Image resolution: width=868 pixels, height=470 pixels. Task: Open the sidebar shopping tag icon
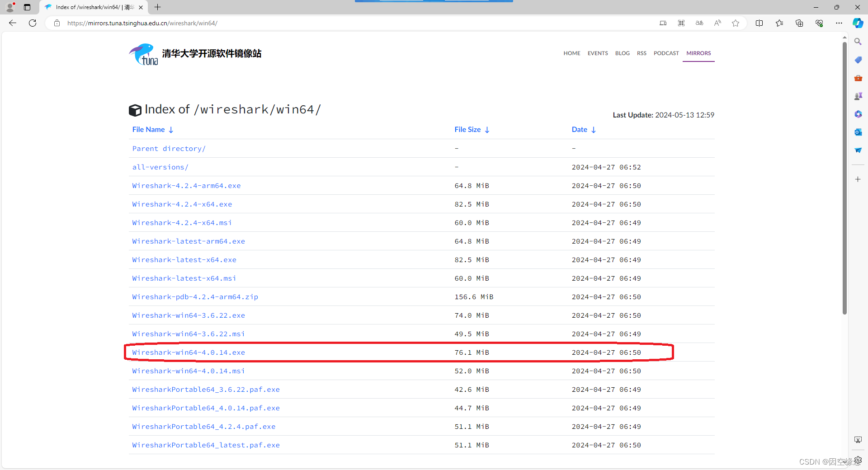(858, 60)
